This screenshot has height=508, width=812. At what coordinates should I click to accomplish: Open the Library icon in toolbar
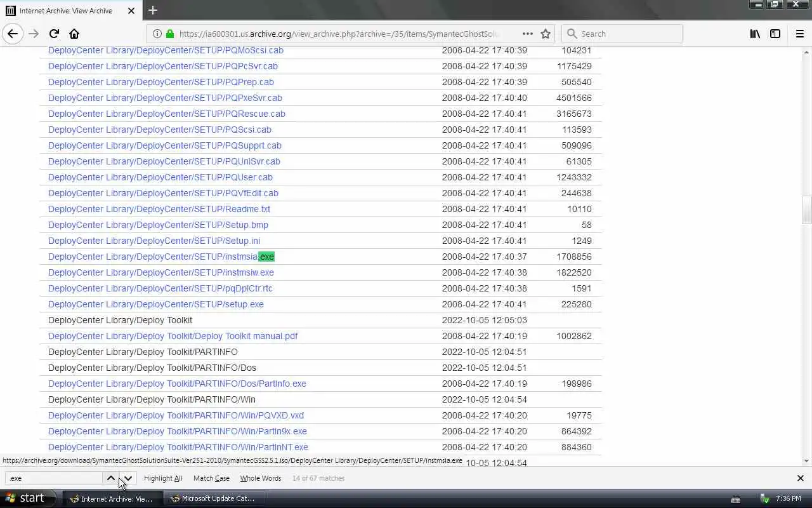(755, 34)
